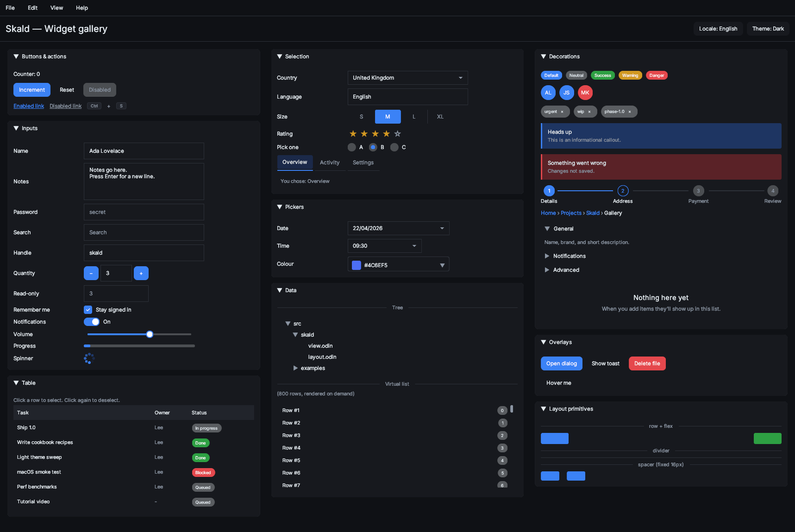The width and height of the screenshot is (795, 532).
Task: Click the Danger badge
Action: pos(657,75)
